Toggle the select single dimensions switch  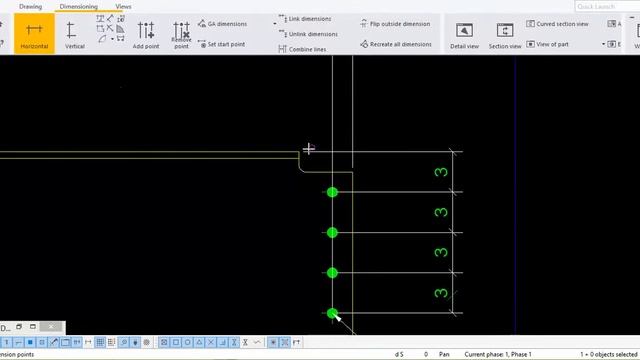(x=88, y=342)
